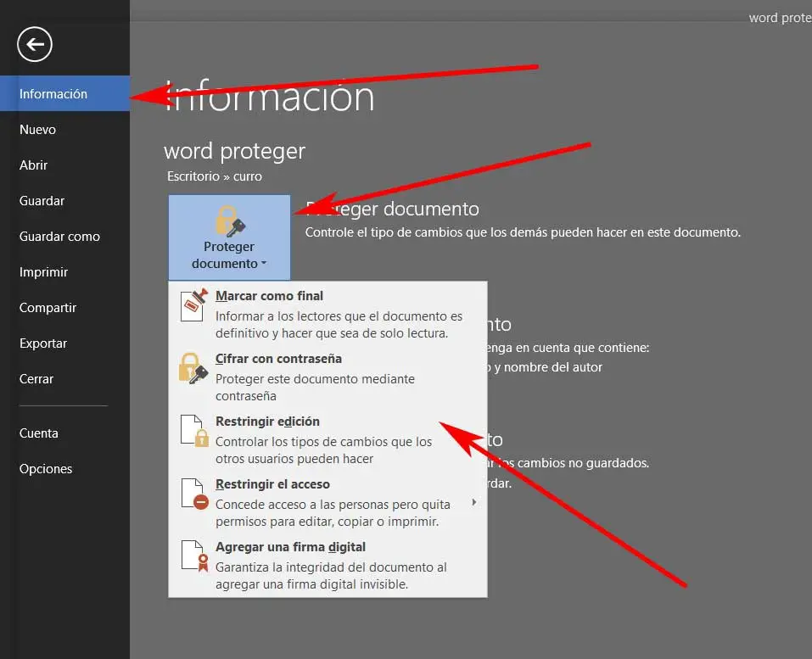This screenshot has width=812, height=659.
Task: Open Cuenta in the sidebar
Action: [x=64, y=433]
